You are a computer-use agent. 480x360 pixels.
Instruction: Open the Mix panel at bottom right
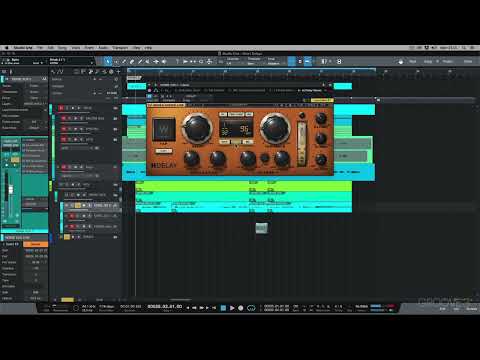pyautogui.click(x=456, y=309)
